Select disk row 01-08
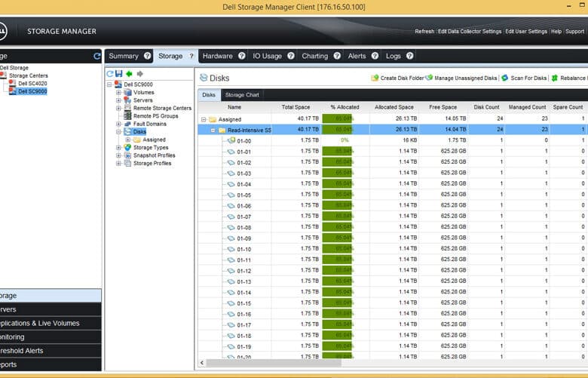Image resolution: width=588 pixels, height=378 pixels. (393, 227)
